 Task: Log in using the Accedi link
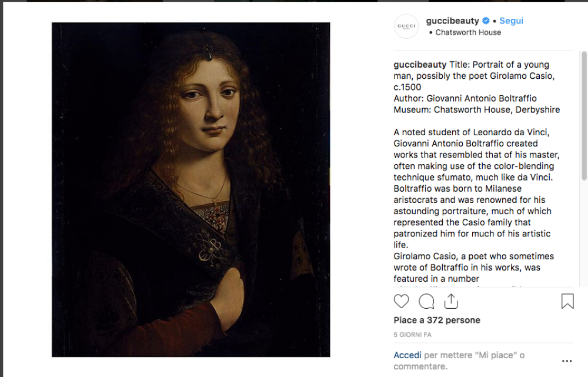point(407,355)
